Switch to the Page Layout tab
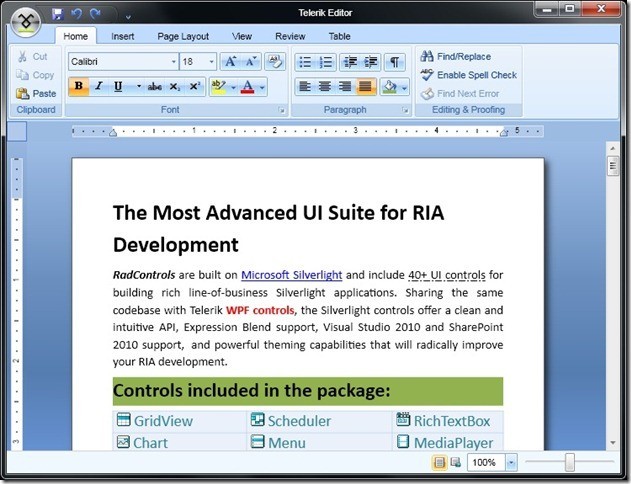The height and width of the screenshot is (484, 631). point(183,36)
